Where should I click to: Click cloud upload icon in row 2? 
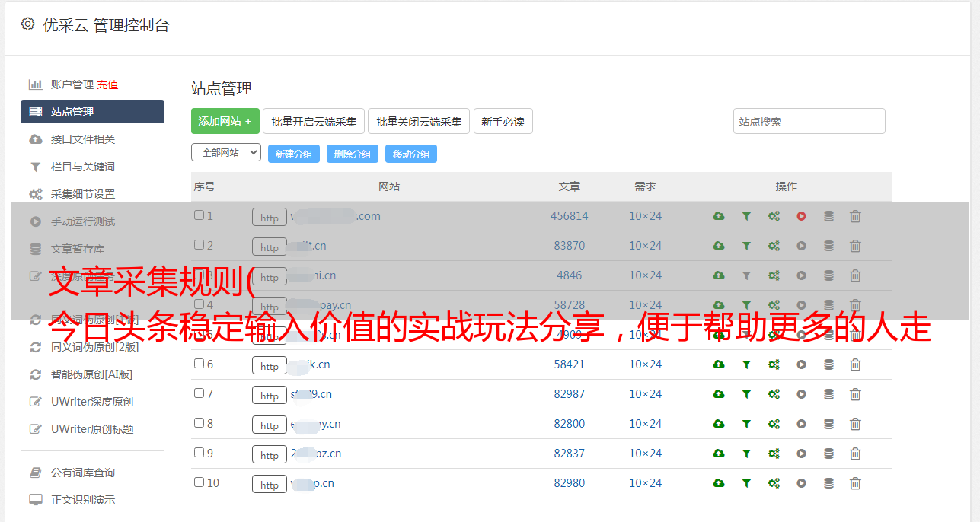click(x=719, y=246)
